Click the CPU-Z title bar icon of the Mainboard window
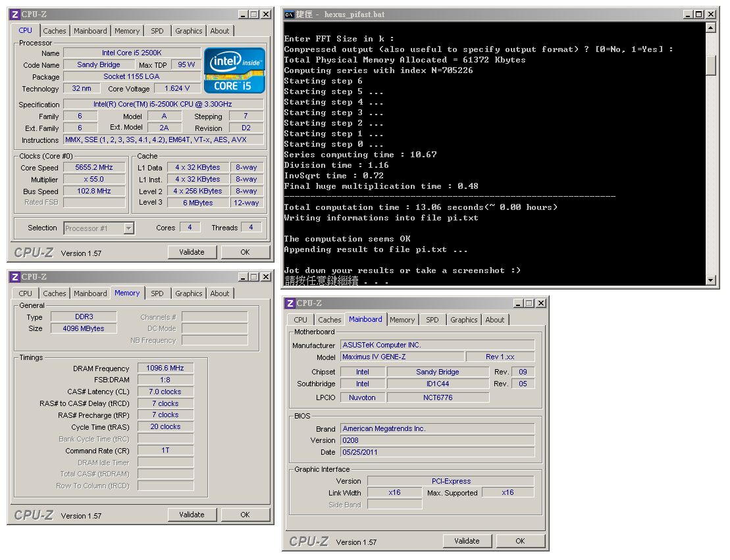 tap(290, 303)
